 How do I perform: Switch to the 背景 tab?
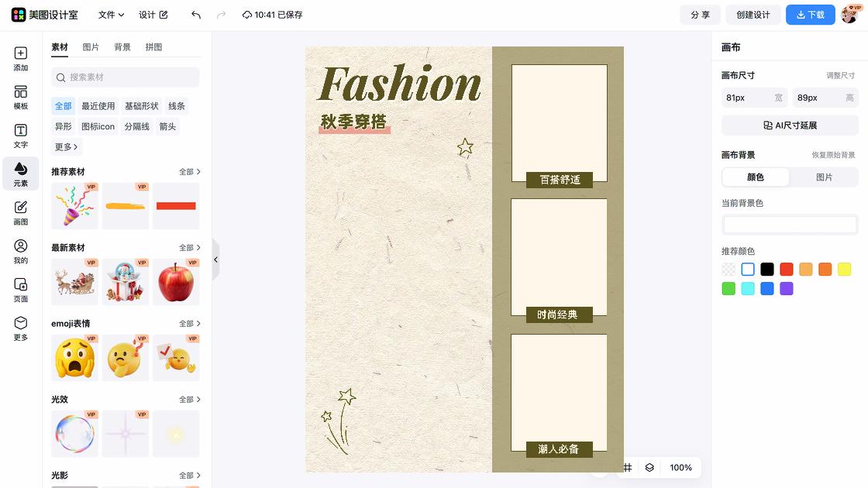122,47
